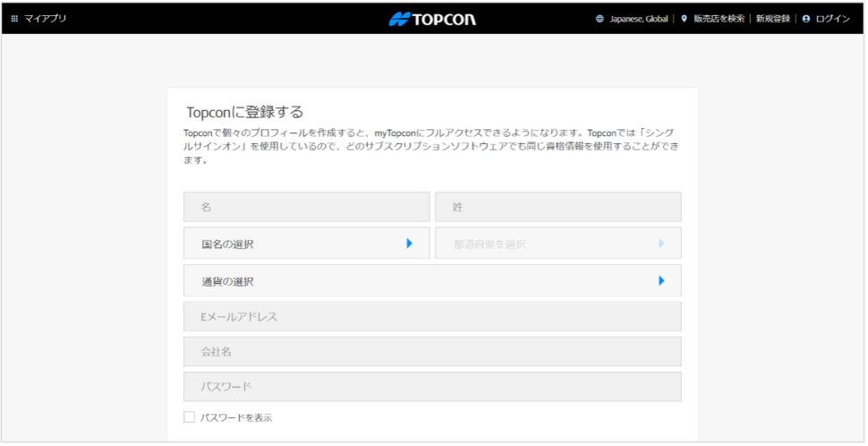Image resolution: width=868 pixels, height=446 pixels.
Task: Focus the 名 first name field
Action: tap(306, 207)
